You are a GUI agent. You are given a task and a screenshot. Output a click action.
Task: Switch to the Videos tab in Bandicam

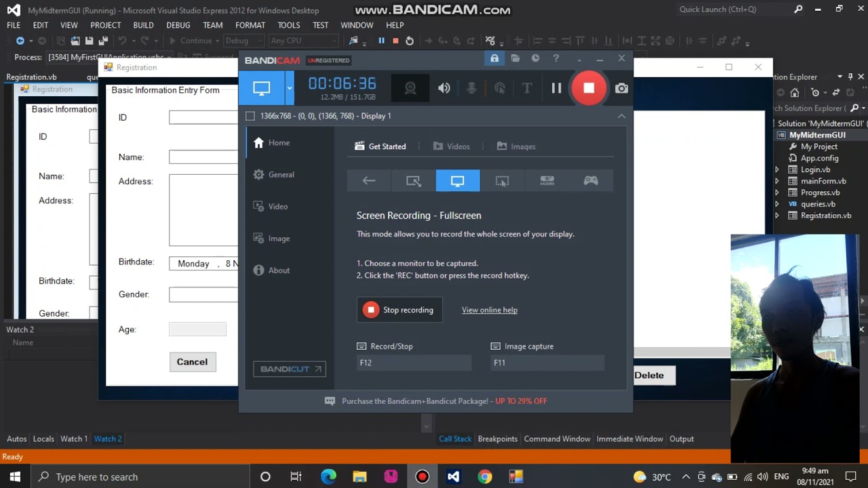pos(451,146)
